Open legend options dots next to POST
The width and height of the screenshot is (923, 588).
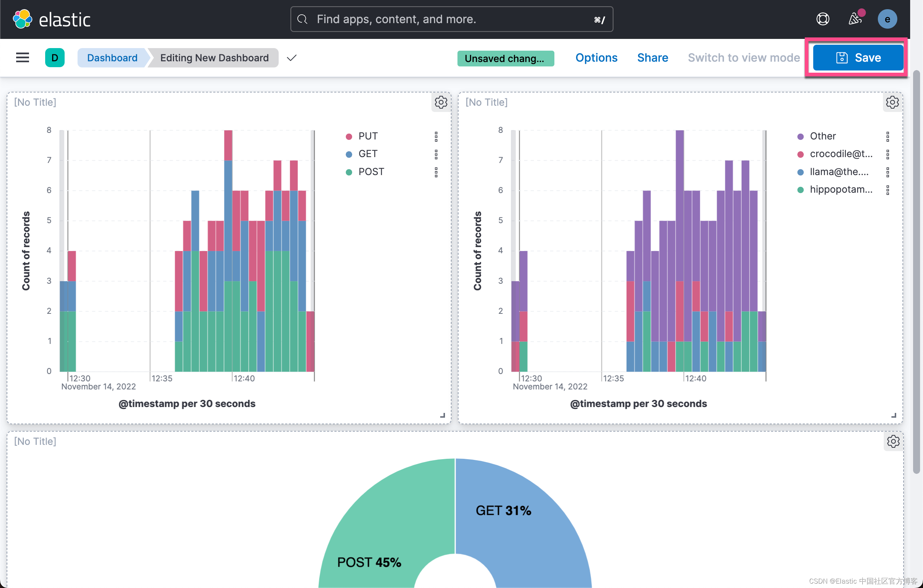[436, 172]
